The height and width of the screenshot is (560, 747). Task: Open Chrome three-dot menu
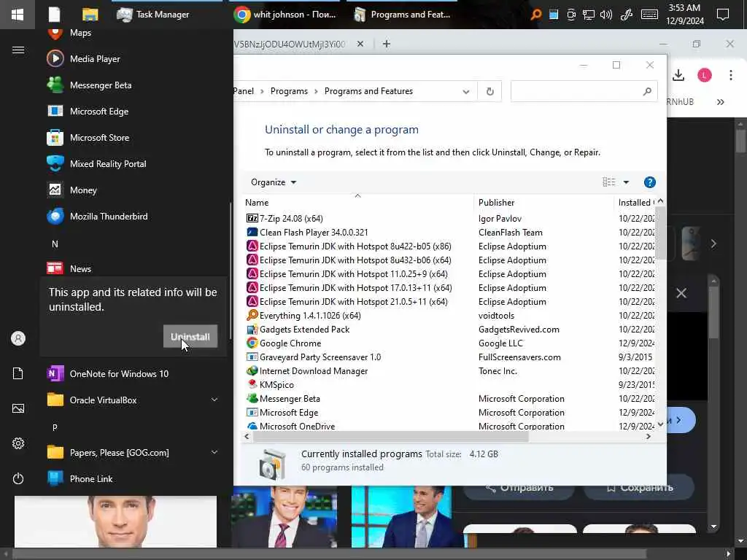(730, 75)
